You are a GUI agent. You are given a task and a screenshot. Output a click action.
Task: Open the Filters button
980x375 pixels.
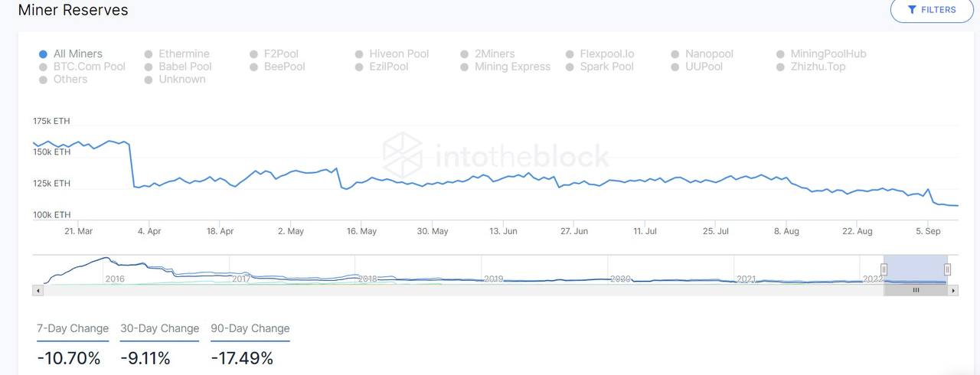pyautogui.click(x=932, y=10)
